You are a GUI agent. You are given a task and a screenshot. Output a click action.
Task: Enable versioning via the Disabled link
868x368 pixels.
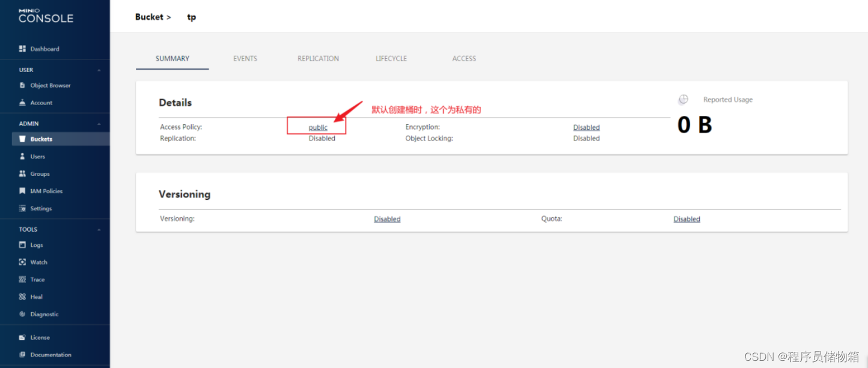pyautogui.click(x=387, y=219)
